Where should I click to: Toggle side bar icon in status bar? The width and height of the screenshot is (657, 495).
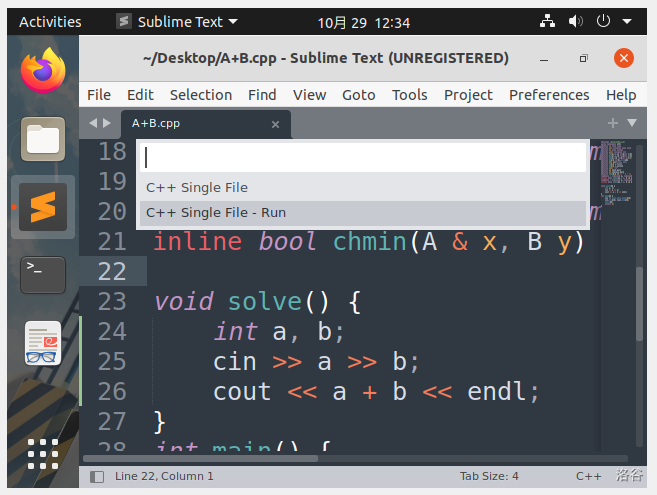pyautogui.click(x=97, y=477)
